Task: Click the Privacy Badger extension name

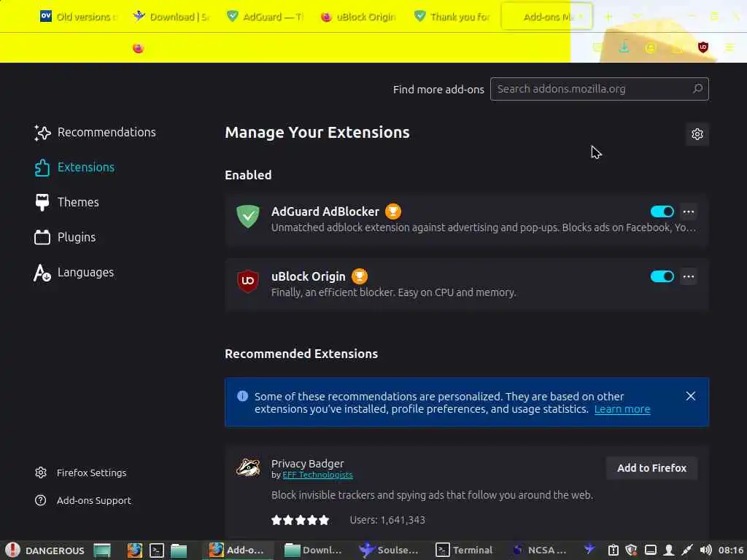Action: pos(307,463)
